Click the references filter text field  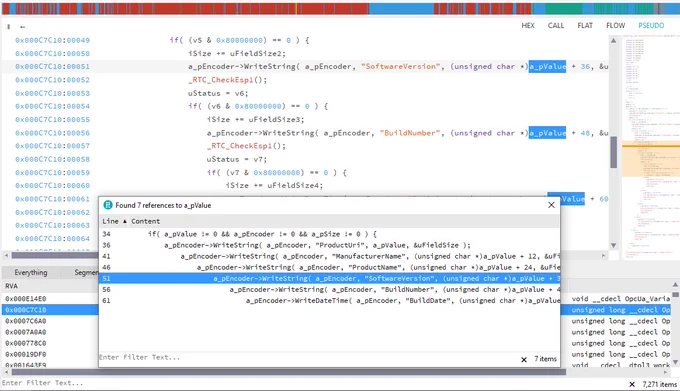[x=308, y=358]
